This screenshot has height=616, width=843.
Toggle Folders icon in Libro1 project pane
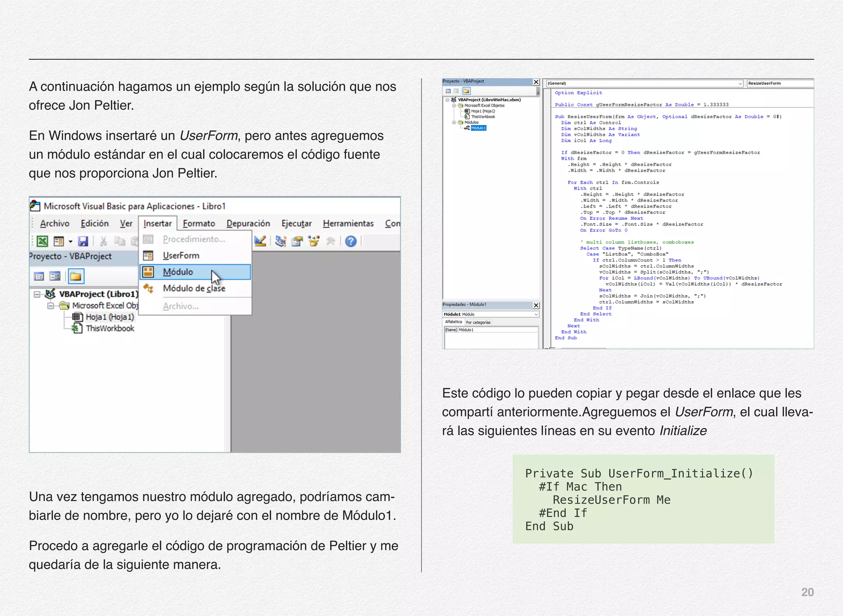[x=76, y=276]
